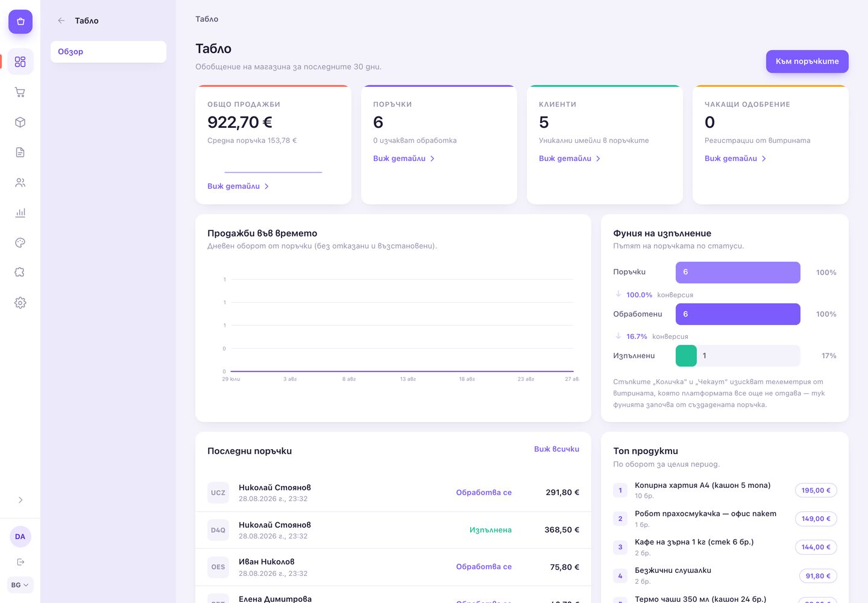Click the logout icon below the avatar

(x=20, y=562)
